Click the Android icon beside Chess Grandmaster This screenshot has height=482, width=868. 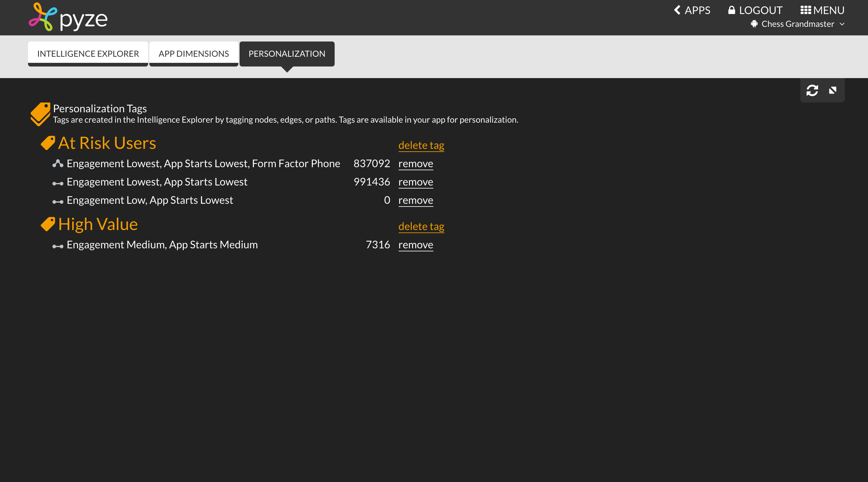(x=754, y=24)
